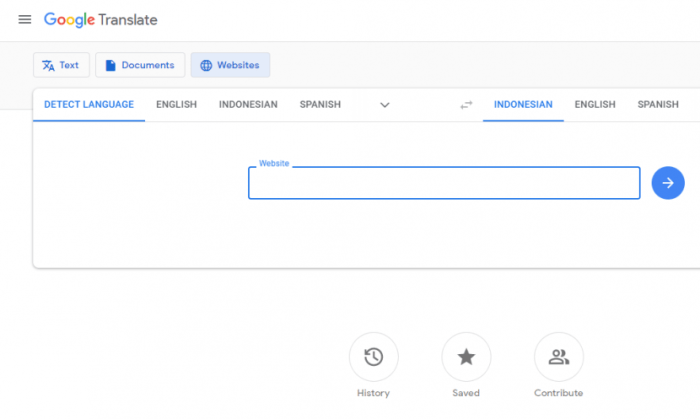Select the Websites translation mode

tap(230, 65)
